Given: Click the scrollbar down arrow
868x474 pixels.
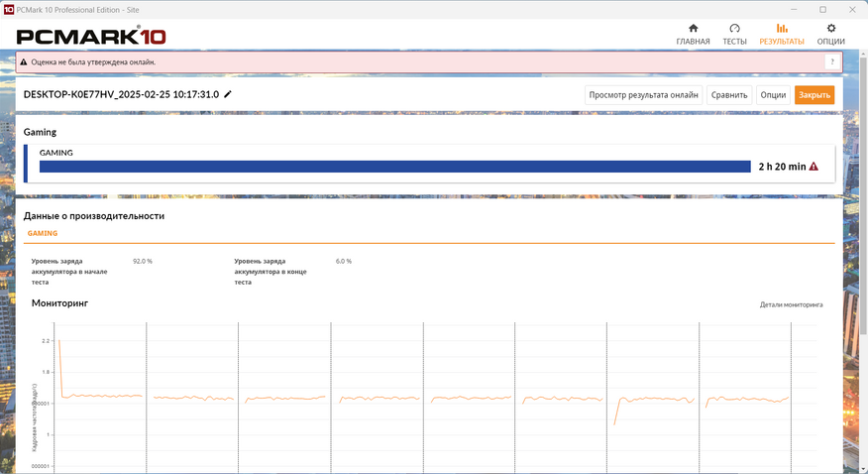Looking at the screenshot, I should pyautogui.click(x=861, y=467).
